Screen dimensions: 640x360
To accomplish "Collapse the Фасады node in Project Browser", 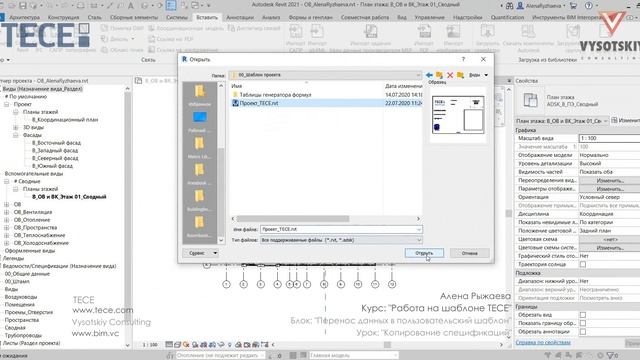I will click(16, 135).
